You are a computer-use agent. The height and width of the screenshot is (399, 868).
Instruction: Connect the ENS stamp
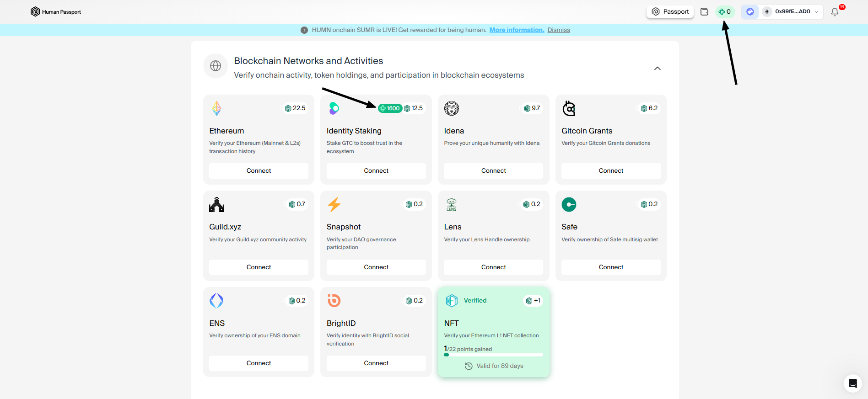click(x=259, y=363)
